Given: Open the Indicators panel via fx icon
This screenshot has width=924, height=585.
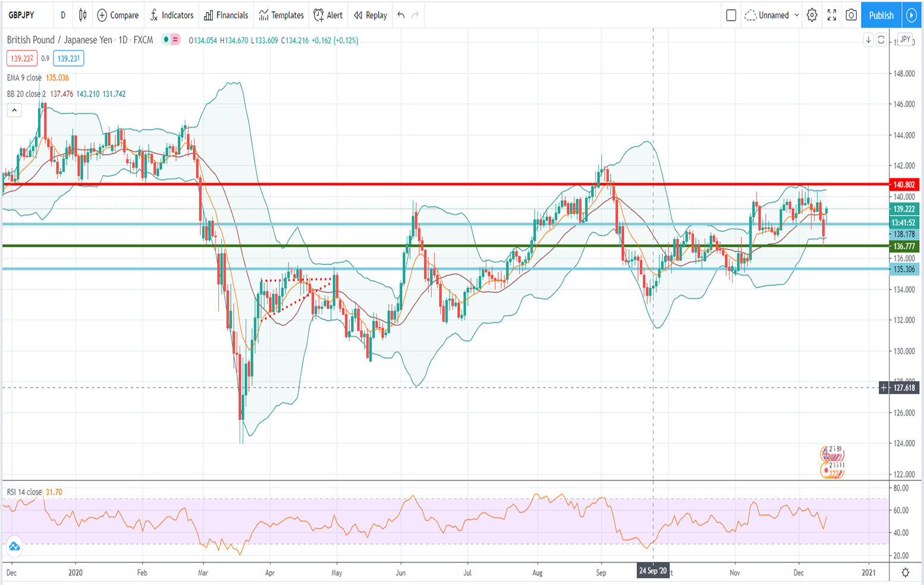Looking at the screenshot, I should [172, 15].
